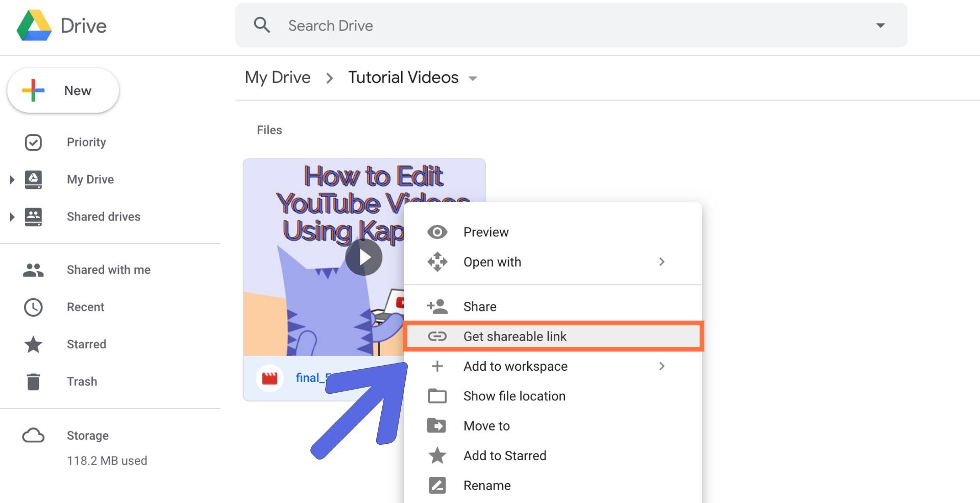Play the video thumbnail preview
This screenshot has height=503, width=980.
pos(363,257)
